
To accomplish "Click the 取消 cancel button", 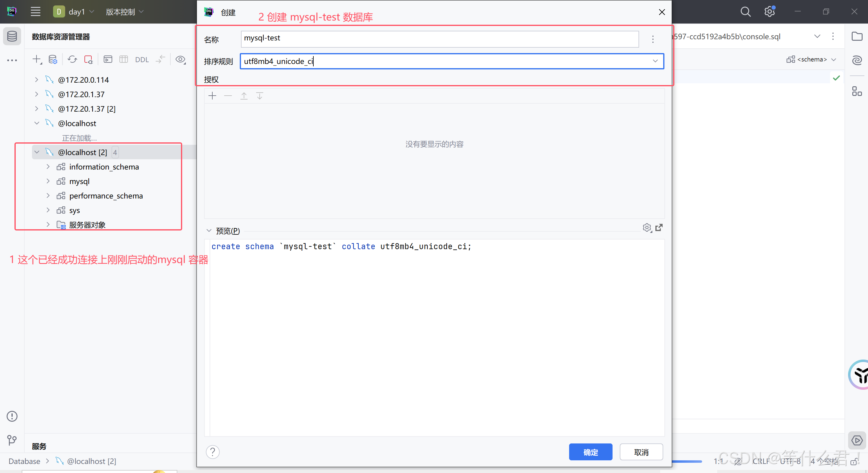I will (x=641, y=452).
